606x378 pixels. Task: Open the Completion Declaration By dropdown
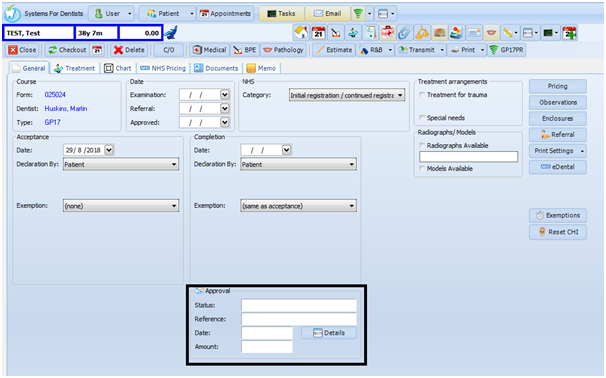(298, 164)
